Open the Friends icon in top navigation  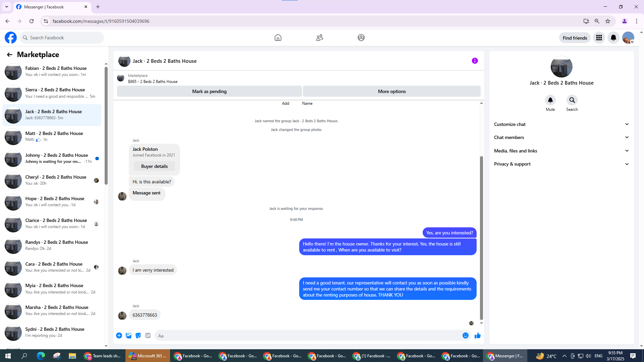pos(319,38)
